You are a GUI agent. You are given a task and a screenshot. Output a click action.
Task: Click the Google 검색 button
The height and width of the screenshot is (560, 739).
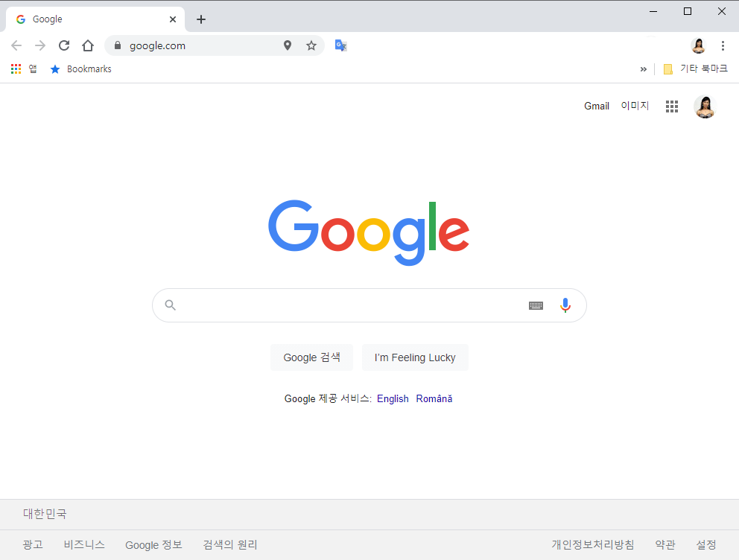pos(311,357)
